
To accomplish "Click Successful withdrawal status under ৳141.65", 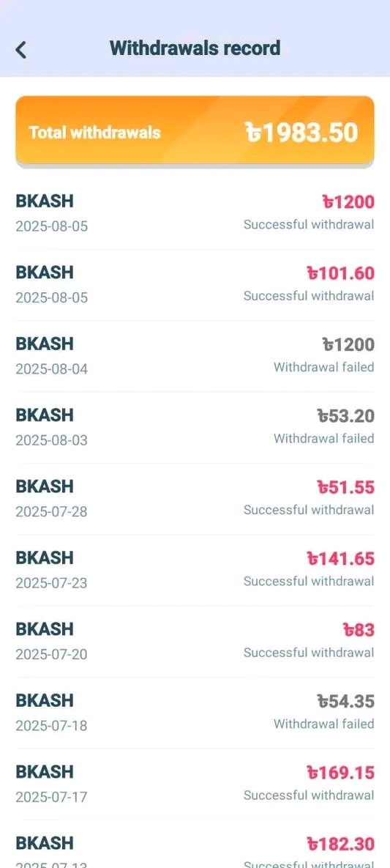I will point(309,582).
